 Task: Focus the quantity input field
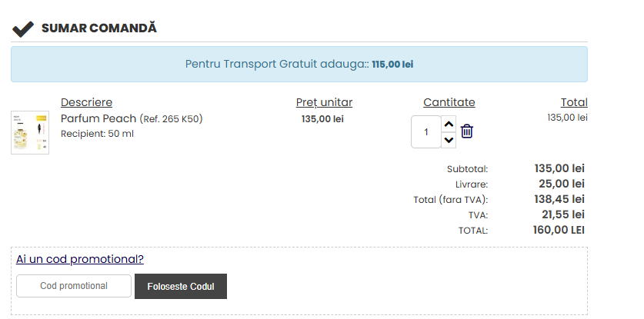coord(426,131)
